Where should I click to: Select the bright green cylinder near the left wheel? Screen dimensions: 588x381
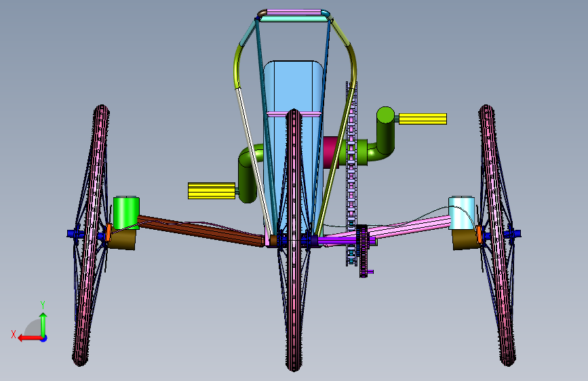point(126,213)
